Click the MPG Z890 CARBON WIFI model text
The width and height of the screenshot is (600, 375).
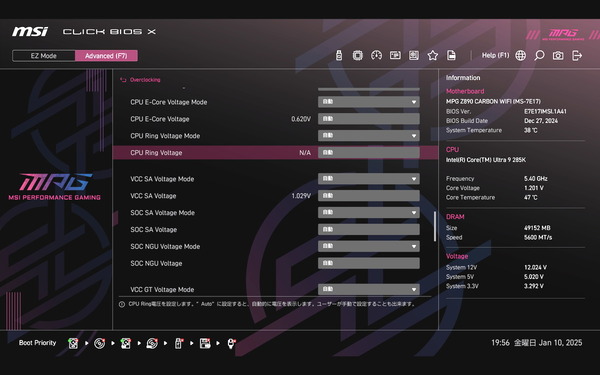coord(493,101)
